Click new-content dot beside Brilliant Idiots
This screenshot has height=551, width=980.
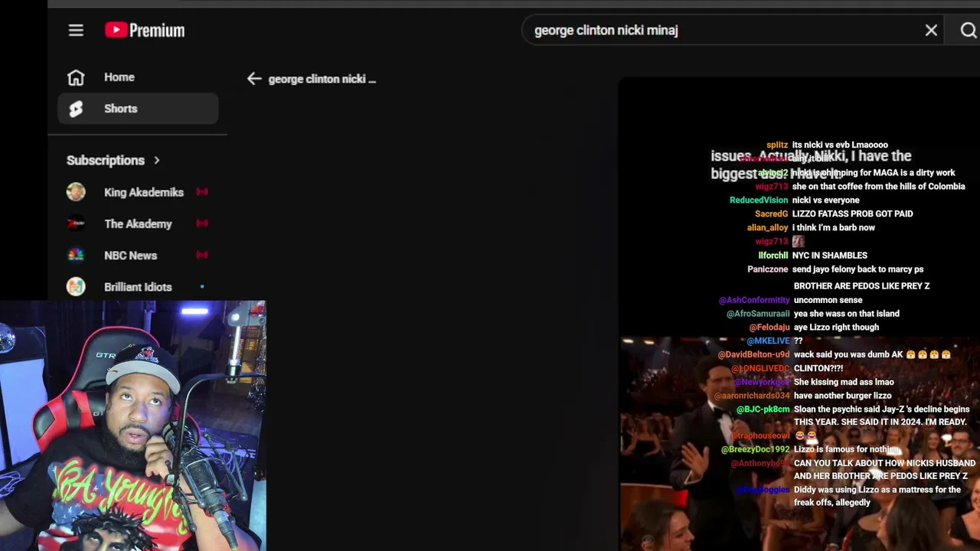(202, 287)
